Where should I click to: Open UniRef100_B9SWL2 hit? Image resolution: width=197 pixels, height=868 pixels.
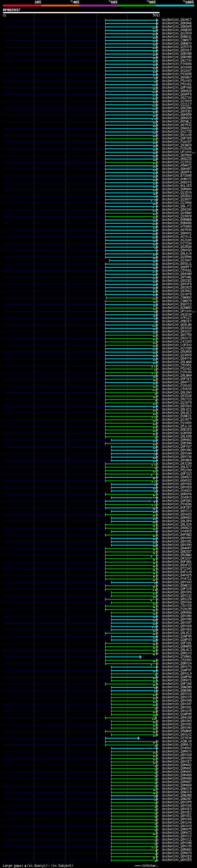tap(177, 122)
